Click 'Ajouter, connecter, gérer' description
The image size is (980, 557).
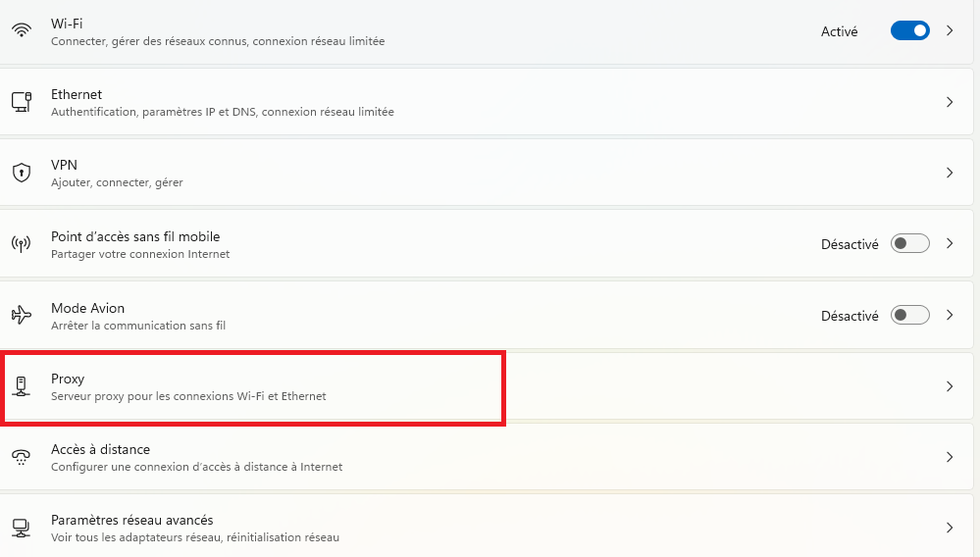117,183
